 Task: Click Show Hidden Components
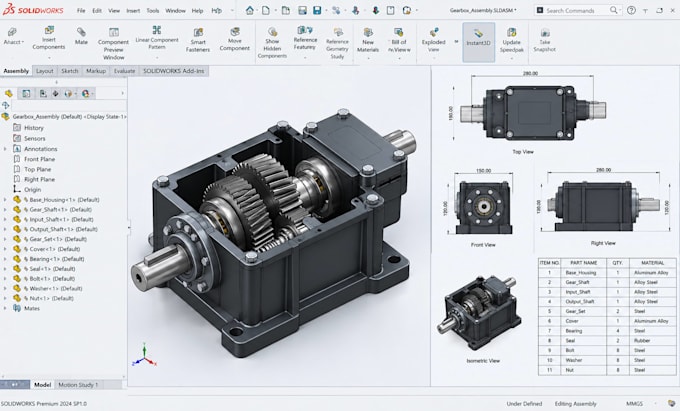click(272, 42)
